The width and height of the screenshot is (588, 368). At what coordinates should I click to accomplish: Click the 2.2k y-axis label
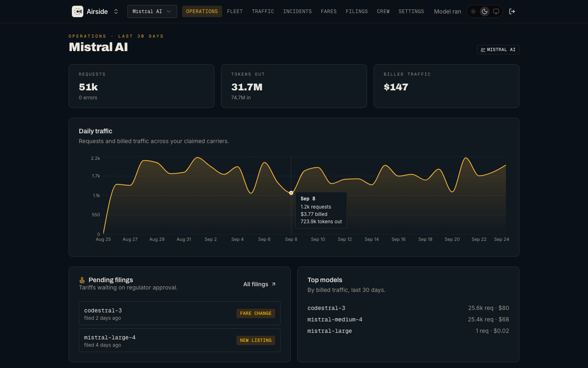[96, 158]
